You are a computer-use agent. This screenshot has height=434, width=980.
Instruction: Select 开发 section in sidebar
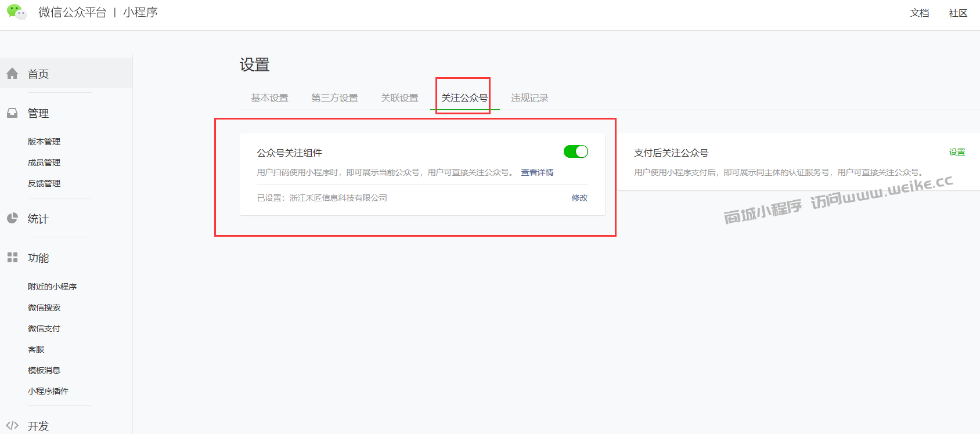coord(38,426)
